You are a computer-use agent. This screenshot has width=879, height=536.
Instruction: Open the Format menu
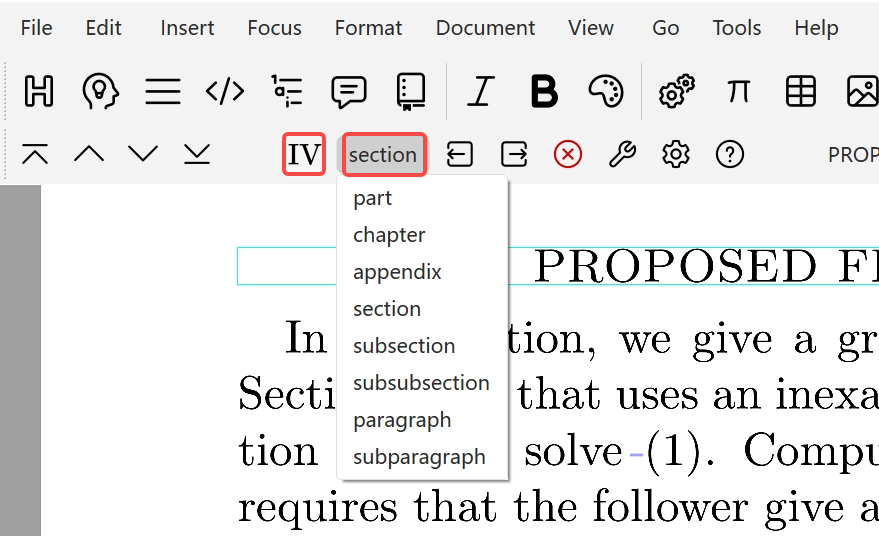coord(368,28)
